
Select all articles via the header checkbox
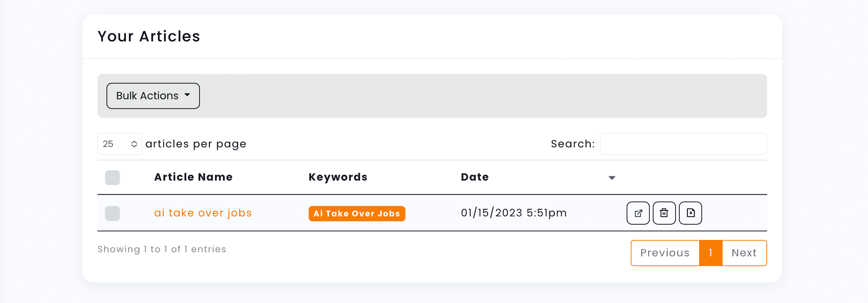112,178
